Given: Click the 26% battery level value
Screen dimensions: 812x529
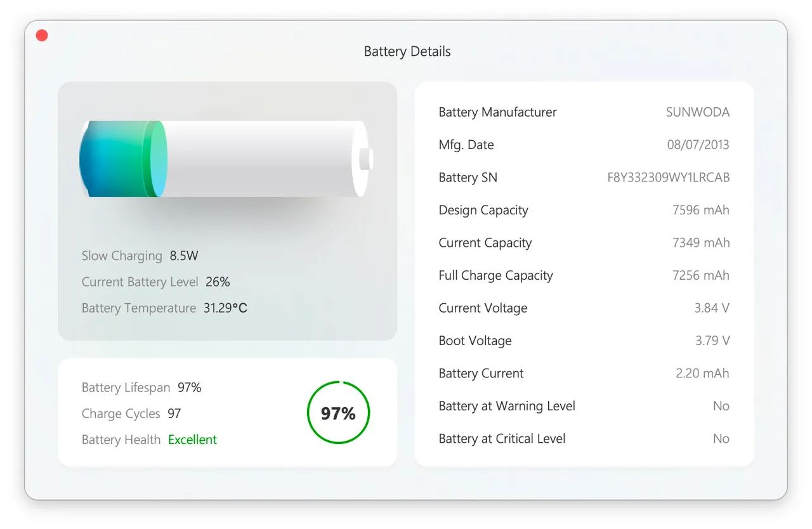Looking at the screenshot, I should (218, 282).
